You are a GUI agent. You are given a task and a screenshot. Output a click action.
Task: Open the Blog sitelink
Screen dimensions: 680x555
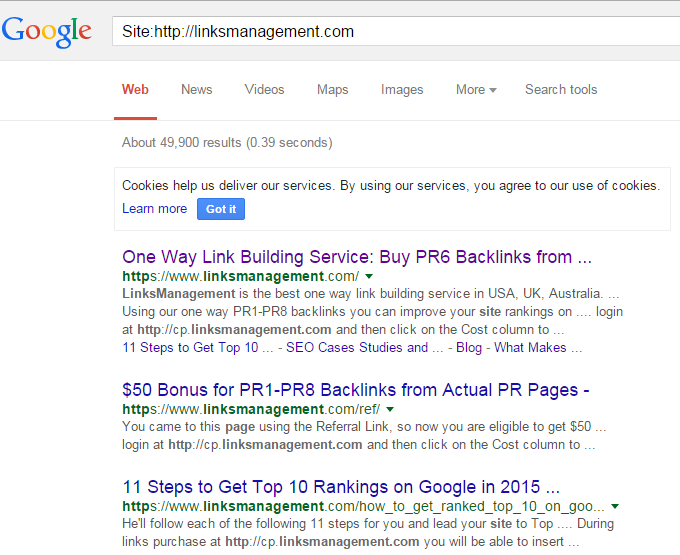pyautogui.click(x=469, y=348)
